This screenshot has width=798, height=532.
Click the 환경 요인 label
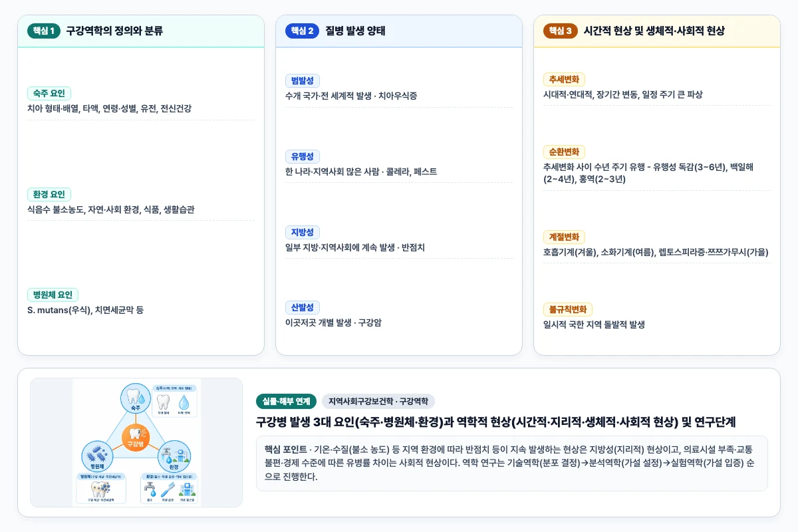coord(49,194)
